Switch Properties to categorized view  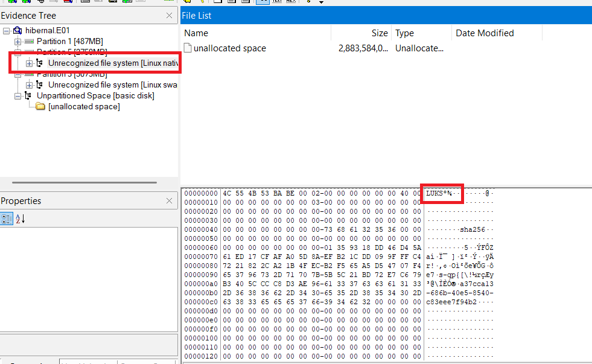click(7, 219)
